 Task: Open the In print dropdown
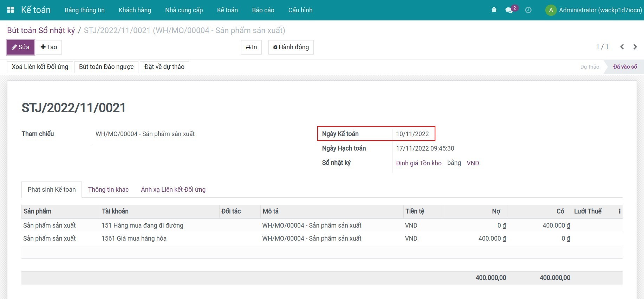(x=251, y=47)
